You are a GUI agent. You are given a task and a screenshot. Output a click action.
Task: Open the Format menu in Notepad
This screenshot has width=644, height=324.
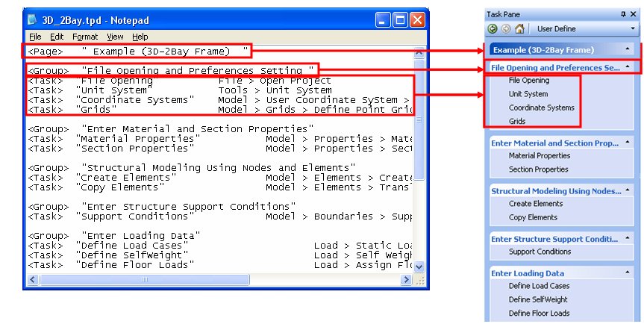click(x=85, y=37)
